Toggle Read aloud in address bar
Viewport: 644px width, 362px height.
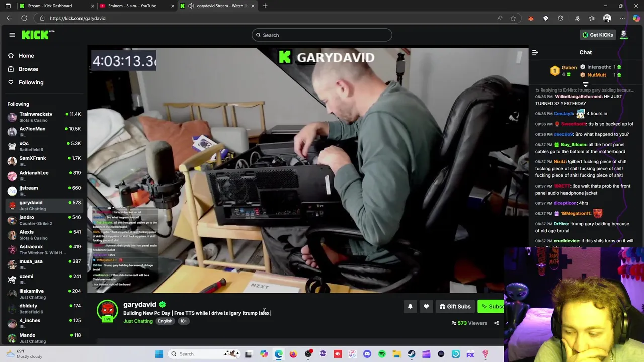click(x=500, y=18)
